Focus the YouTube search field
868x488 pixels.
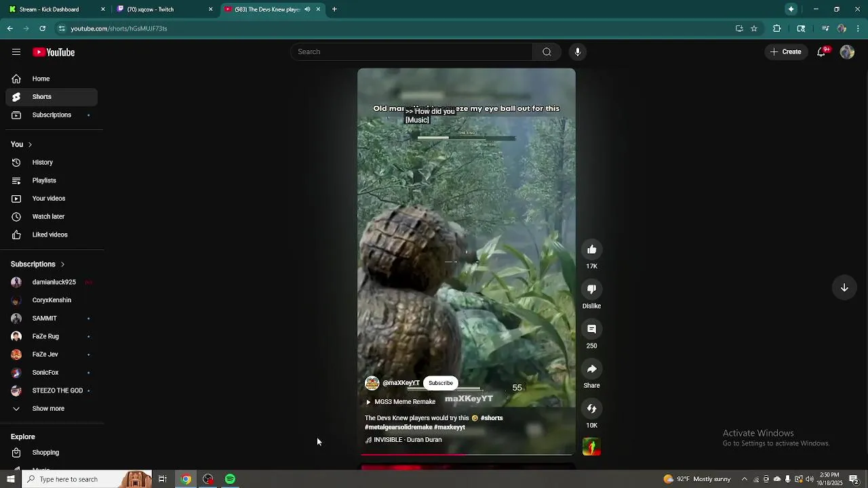(412, 52)
